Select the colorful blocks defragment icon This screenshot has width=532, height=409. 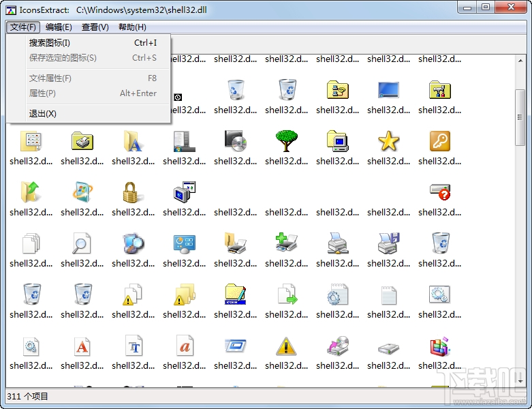440,346
